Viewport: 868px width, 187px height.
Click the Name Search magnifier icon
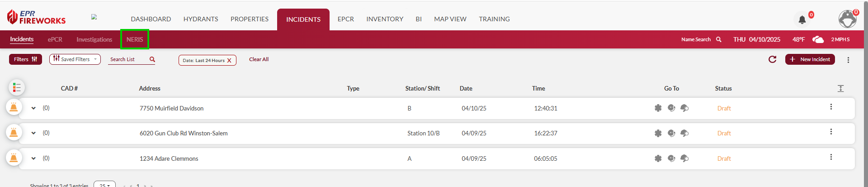point(718,39)
